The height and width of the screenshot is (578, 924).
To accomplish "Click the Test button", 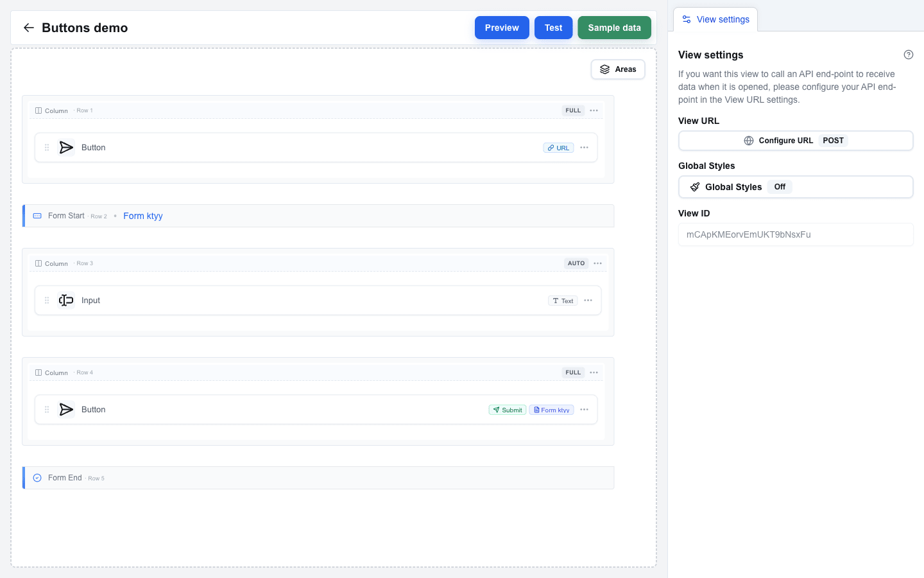I will (x=554, y=28).
